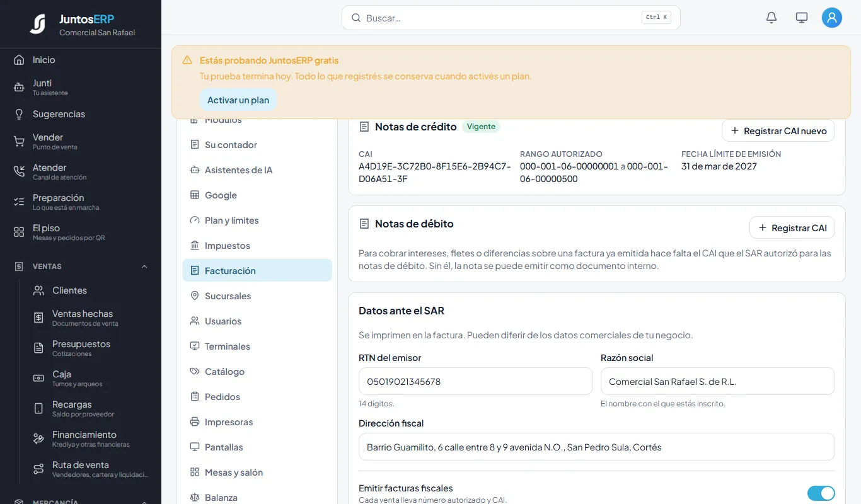This screenshot has width=861, height=504.
Task: Click the Inicio home icon
Action: [19, 60]
